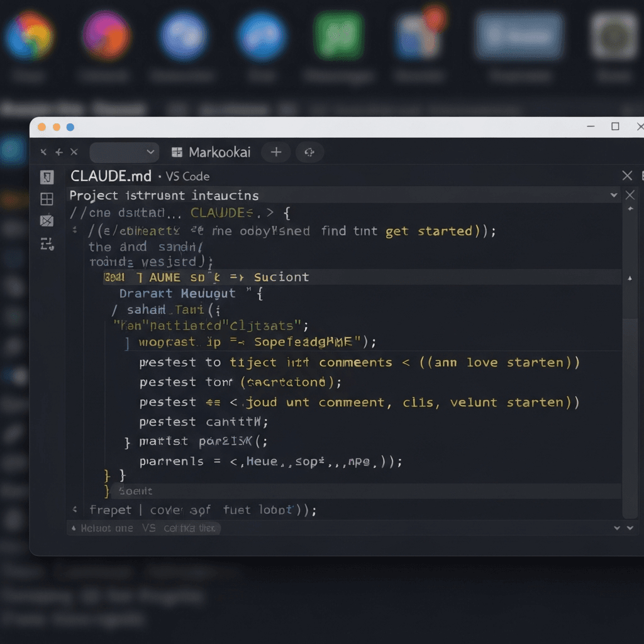Close the CLAUDE.md tab with its X
The width and height of the screenshot is (644, 644).
(x=627, y=175)
